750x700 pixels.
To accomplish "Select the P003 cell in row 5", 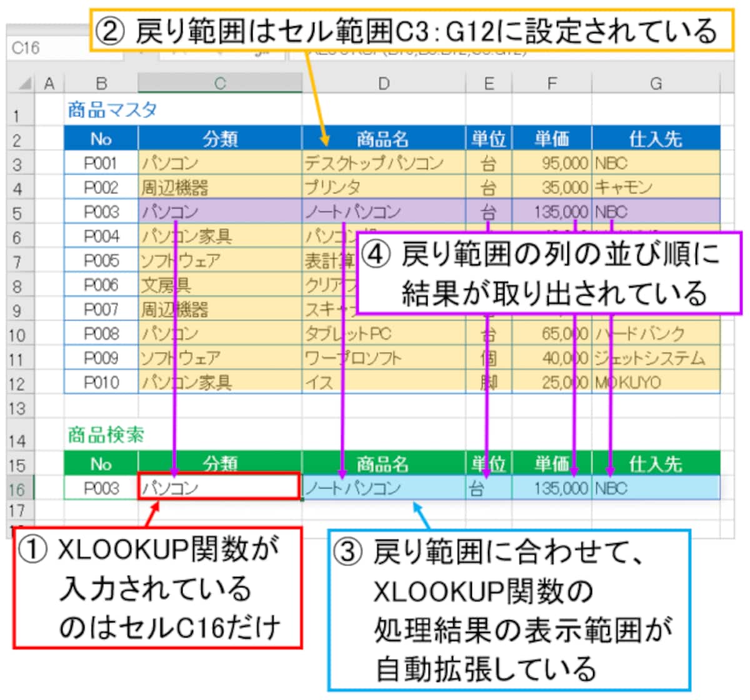I will point(101,212).
